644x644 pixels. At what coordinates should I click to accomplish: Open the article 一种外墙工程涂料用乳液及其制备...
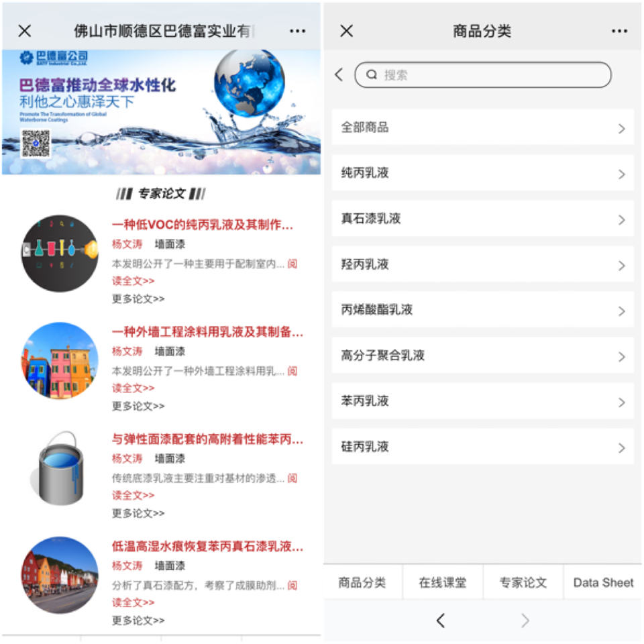click(207, 332)
